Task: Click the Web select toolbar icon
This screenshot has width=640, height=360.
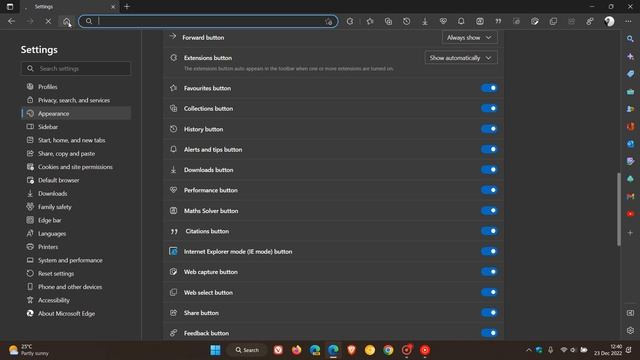Action: click(x=553, y=21)
